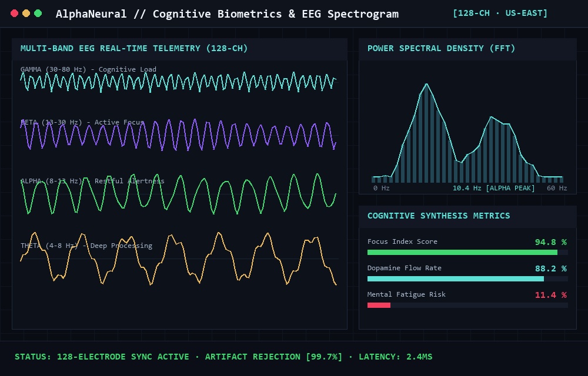The width and height of the screenshot is (588, 376).
Task: Click the red Mental Fatigue Risk bar
Action: (x=379, y=305)
